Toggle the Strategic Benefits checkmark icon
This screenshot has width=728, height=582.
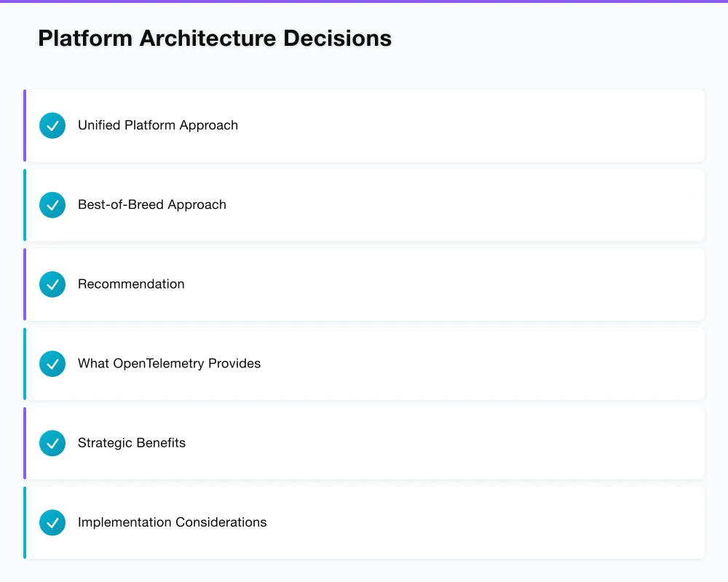[52, 443]
